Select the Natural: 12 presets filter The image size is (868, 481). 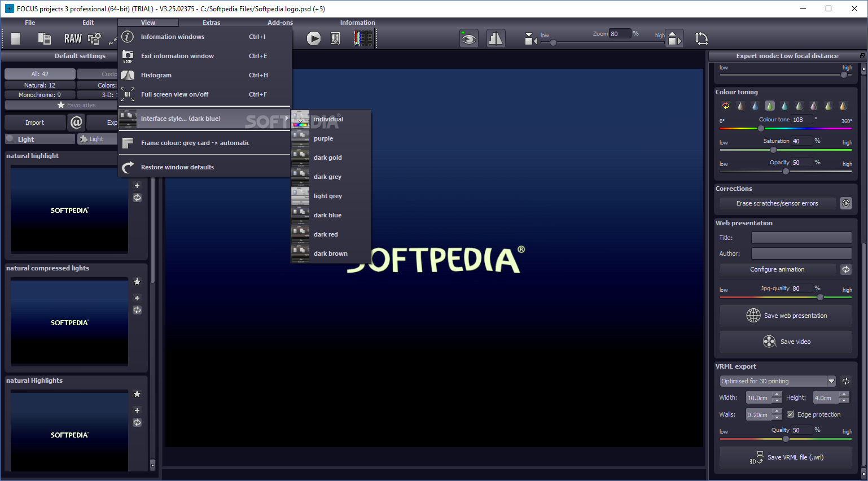click(40, 85)
